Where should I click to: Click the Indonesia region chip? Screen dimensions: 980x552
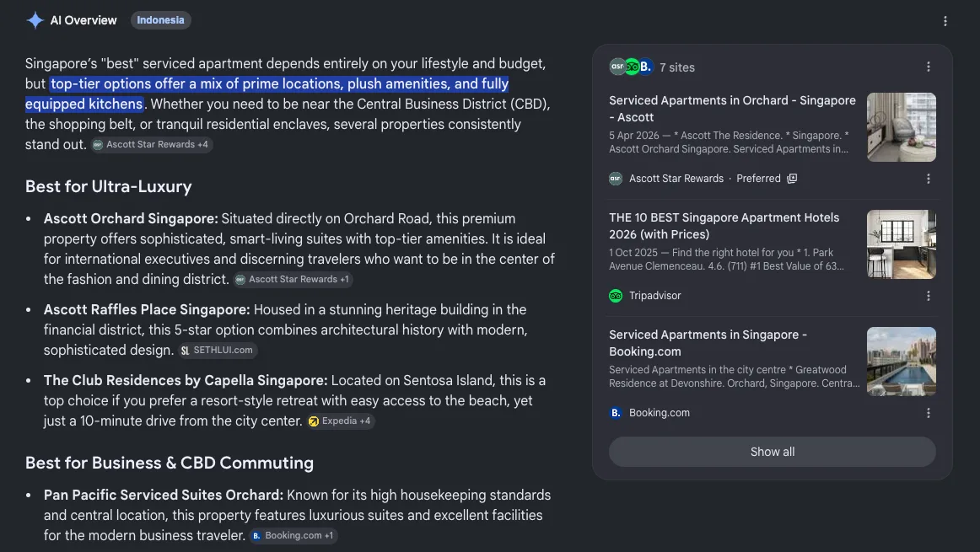click(160, 20)
